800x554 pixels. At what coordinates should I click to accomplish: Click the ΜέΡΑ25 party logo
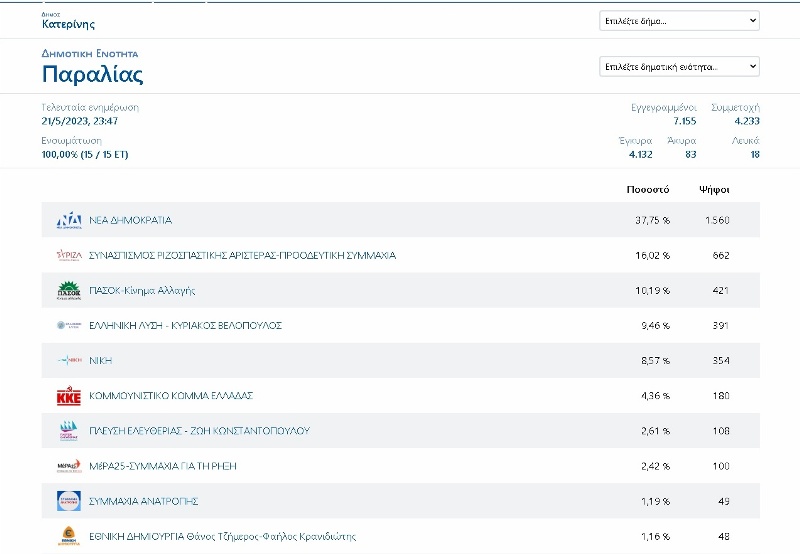click(x=69, y=466)
